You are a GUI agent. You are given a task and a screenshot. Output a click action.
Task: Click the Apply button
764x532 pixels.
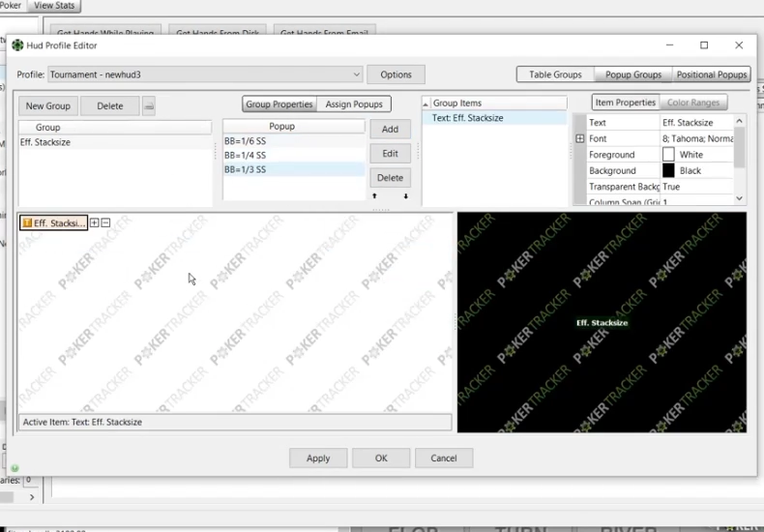pyautogui.click(x=318, y=458)
